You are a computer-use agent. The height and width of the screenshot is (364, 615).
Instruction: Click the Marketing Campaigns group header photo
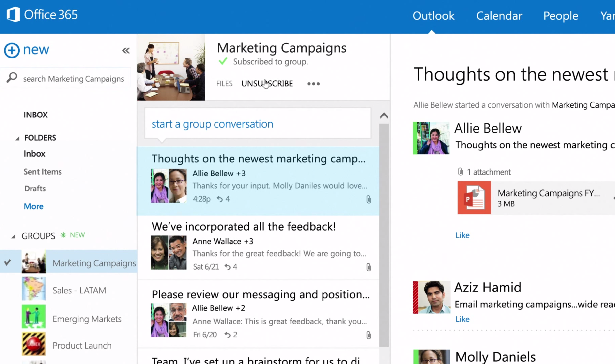pos(171,67)
